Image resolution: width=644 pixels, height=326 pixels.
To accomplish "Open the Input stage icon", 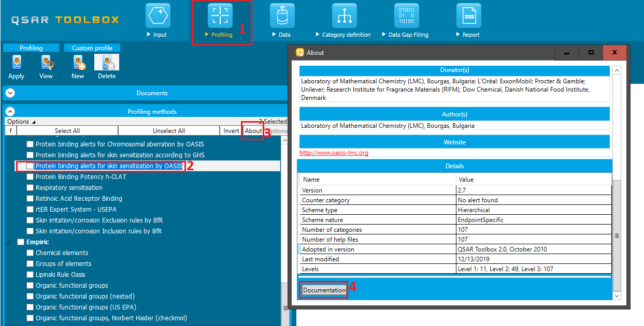I will [x=158, y=16].
